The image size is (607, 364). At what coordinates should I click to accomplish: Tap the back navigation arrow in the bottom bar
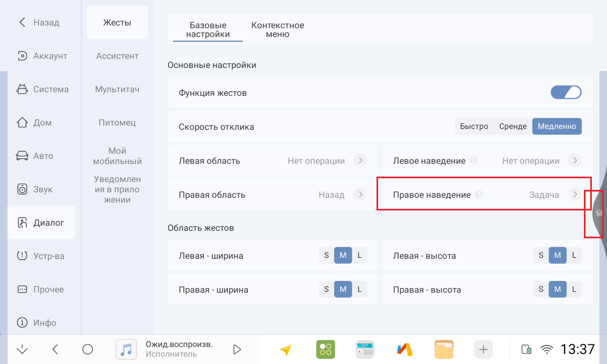pos(55,349)
